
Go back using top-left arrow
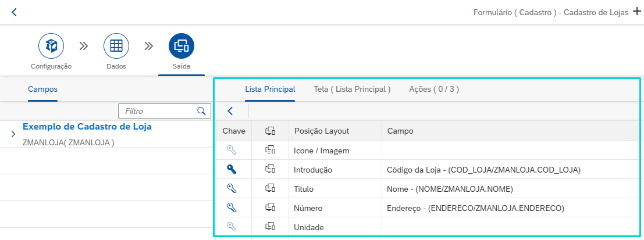click(x=14, y=12)
